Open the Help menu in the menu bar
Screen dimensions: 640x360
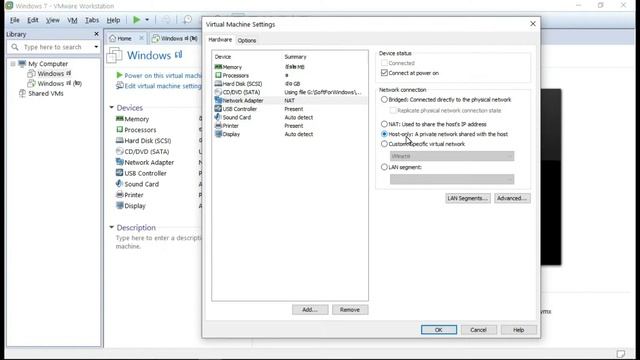[x=113, y=20]
